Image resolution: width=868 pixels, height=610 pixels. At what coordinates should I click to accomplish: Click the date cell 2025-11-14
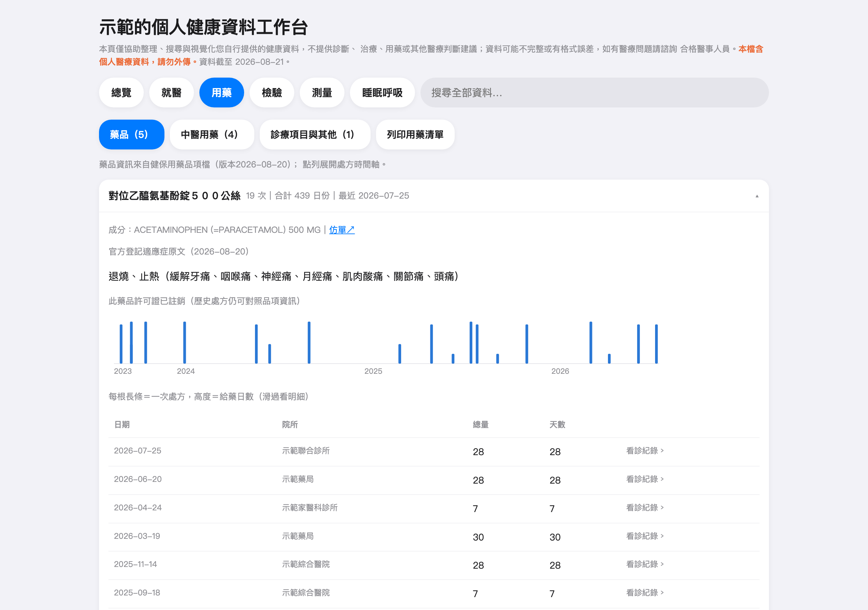click(135, 564)
